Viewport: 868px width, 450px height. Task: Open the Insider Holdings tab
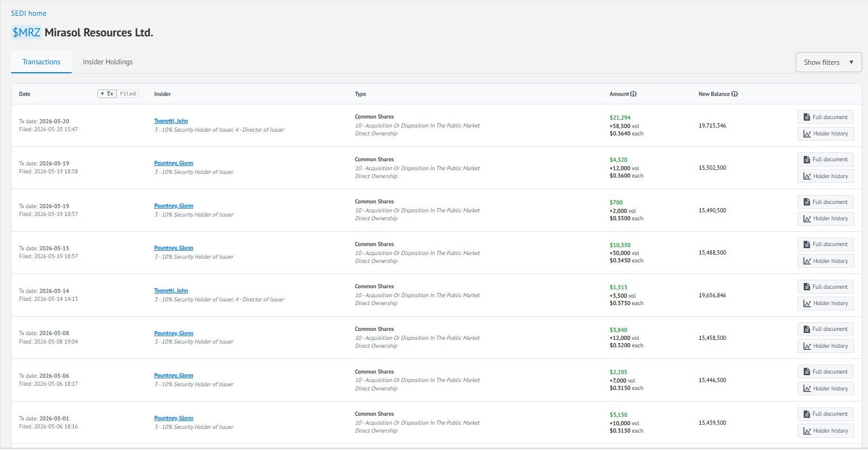pyautogui.click(x=108, y=62)
